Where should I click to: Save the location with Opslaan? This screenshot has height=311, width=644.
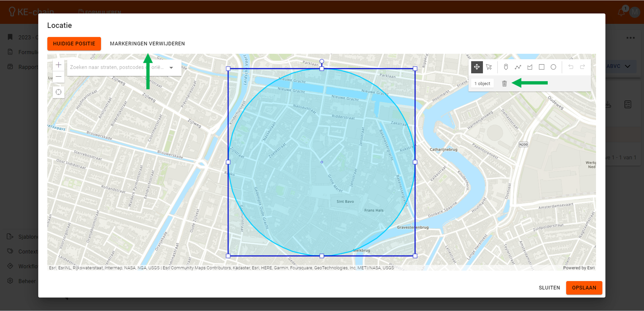click(x=584, y=288)
